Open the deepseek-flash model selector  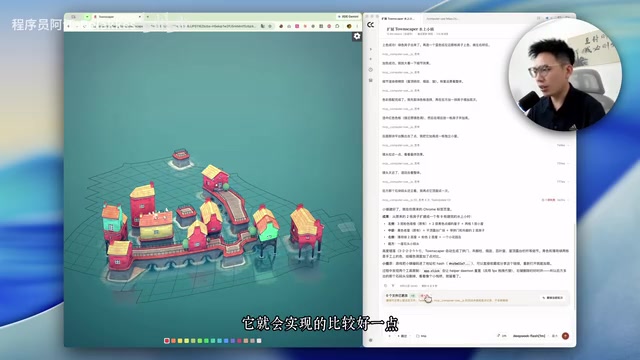click(x=529, y=336)
